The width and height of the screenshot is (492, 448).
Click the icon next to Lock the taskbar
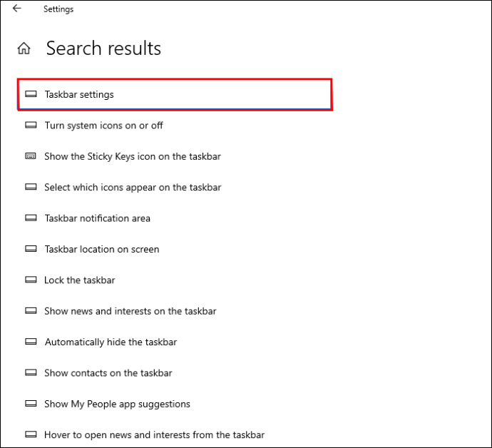[x=31, y=280]
